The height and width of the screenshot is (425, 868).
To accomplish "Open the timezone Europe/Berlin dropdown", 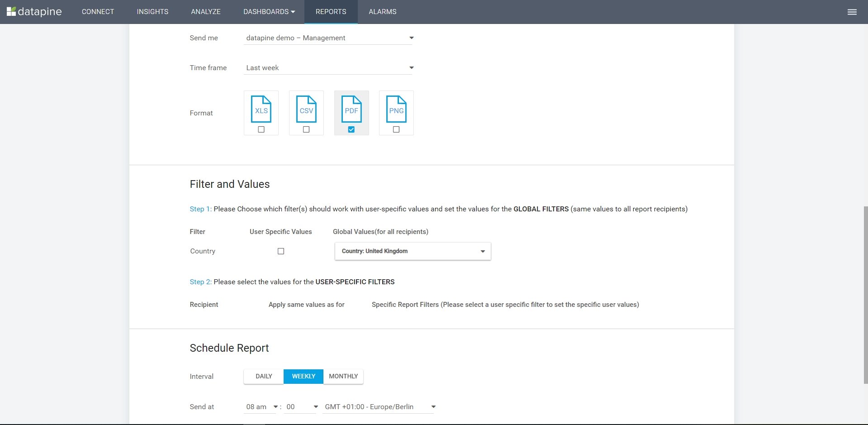I will coord(379,407).
